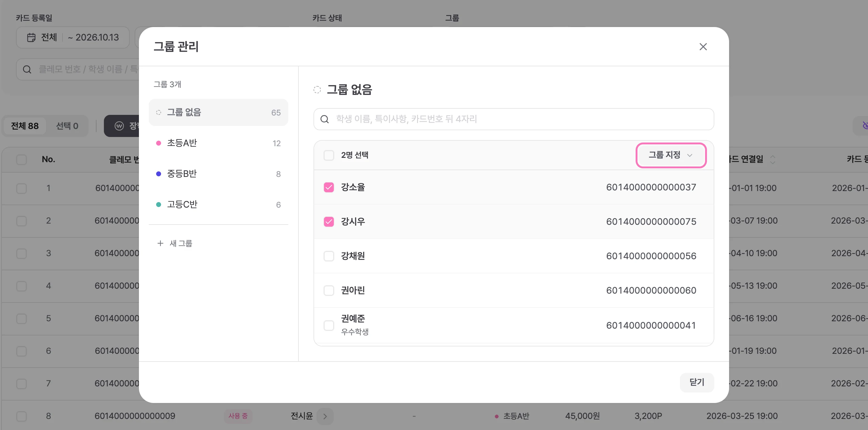Click the 사용 중 status badge in row 8
Screen dimensions: 868x430
238,416
